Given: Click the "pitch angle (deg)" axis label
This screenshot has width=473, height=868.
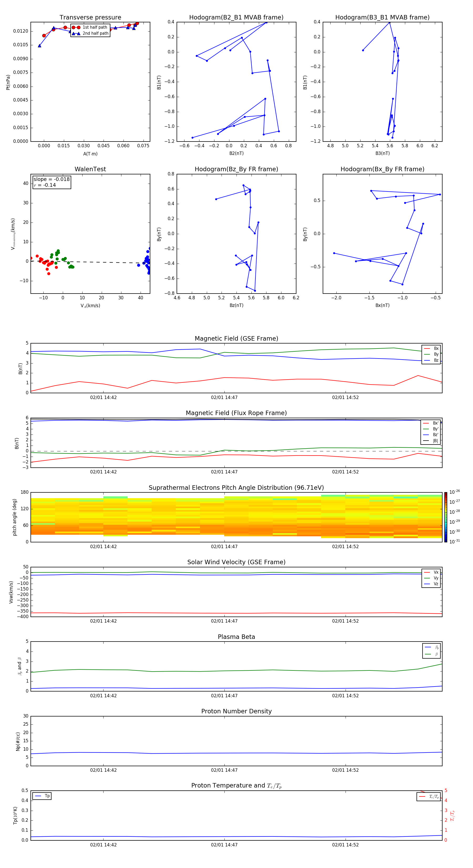Looking at the screenshot, I should 15,517.
